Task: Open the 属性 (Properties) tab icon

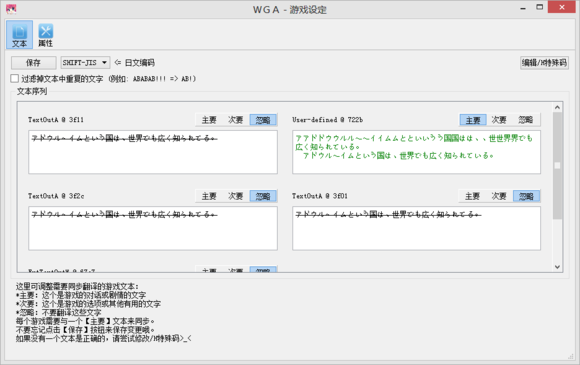Action: coord(45,35)
